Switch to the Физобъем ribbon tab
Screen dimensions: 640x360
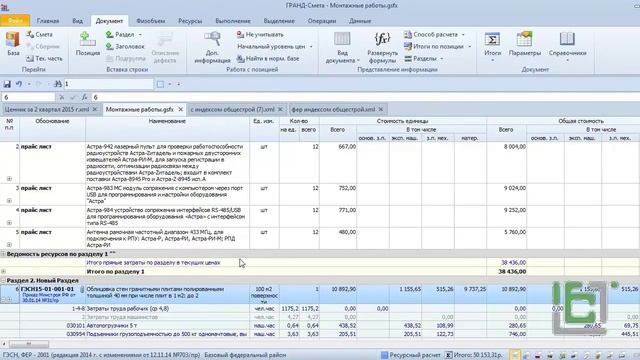pos(150,21)
